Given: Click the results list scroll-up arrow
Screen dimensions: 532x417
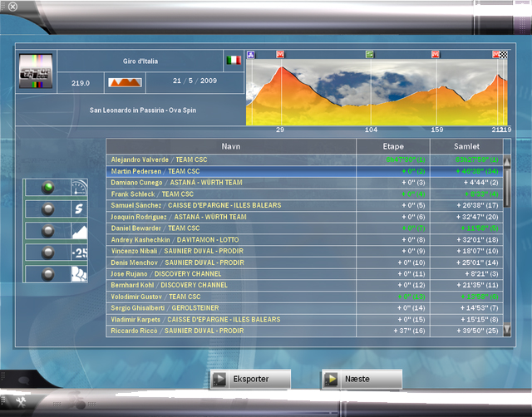Looking at the screenshot, I should coord(507,160).
